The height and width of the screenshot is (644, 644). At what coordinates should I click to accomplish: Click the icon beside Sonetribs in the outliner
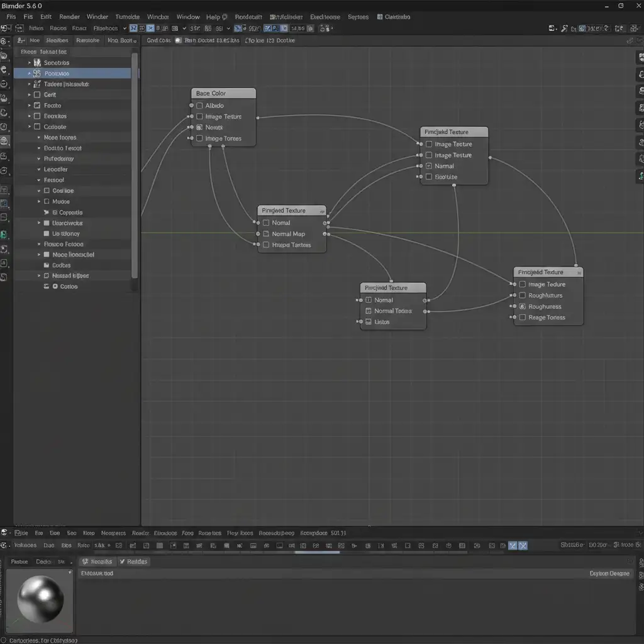click(38, 63)
